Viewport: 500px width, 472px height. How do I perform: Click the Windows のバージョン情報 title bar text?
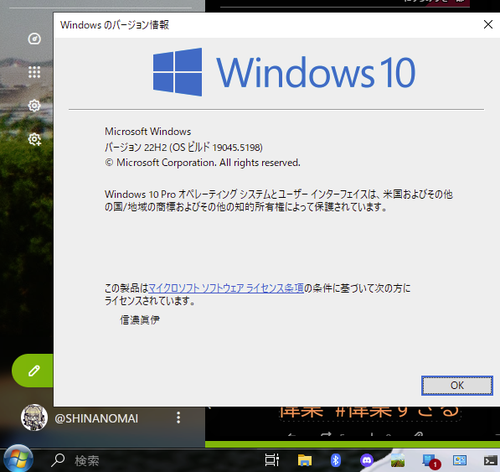(114, 25)
